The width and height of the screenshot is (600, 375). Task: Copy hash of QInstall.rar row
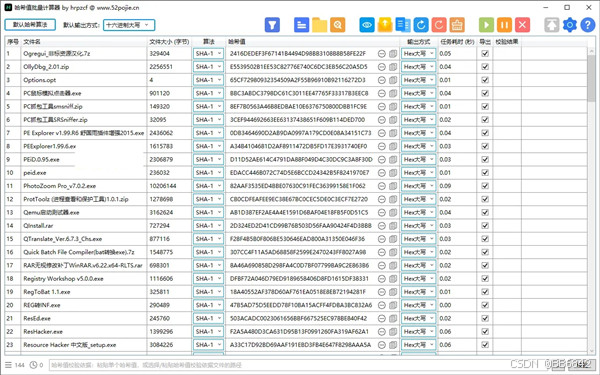(x=393, y=226)
